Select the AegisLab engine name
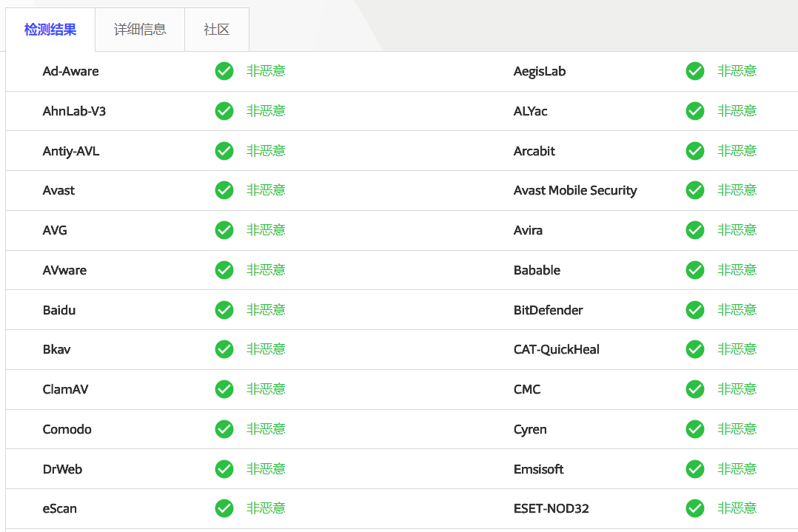 pyautogui.click(x=540, y=72)
